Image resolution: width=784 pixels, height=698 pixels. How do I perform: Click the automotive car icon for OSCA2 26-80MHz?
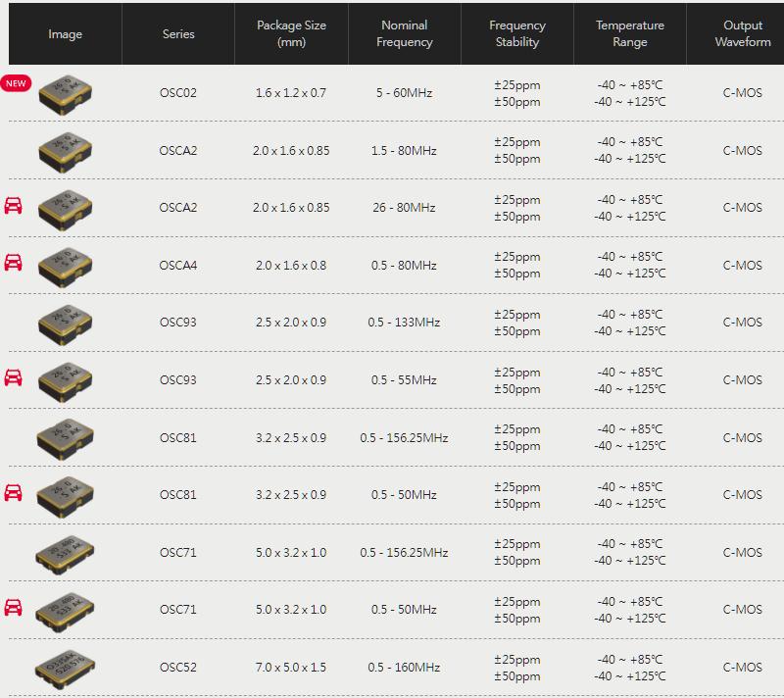pos(13,206)
